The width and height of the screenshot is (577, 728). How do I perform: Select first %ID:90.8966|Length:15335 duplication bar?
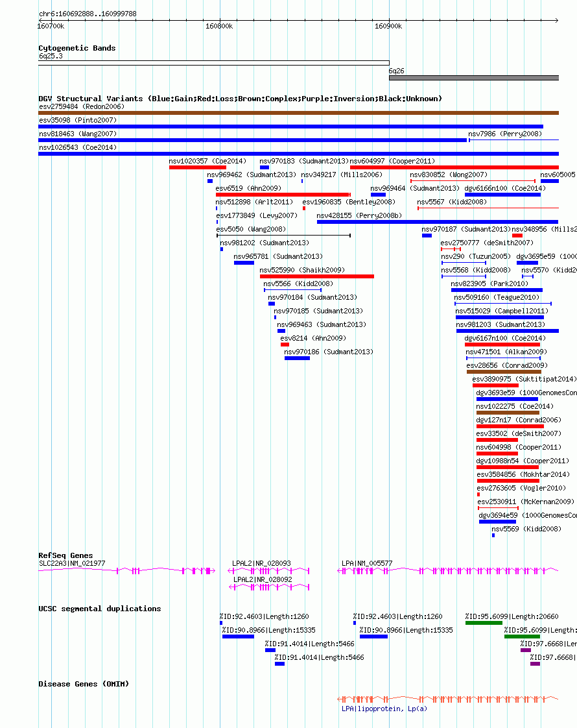point(238,637)
